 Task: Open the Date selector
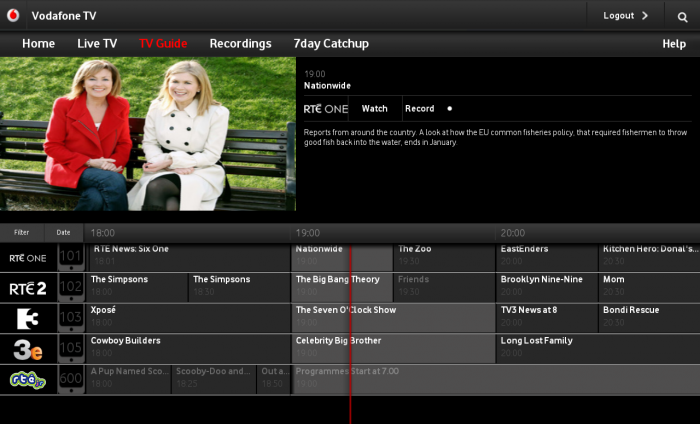pyautogui.click(x=63, y=233)
